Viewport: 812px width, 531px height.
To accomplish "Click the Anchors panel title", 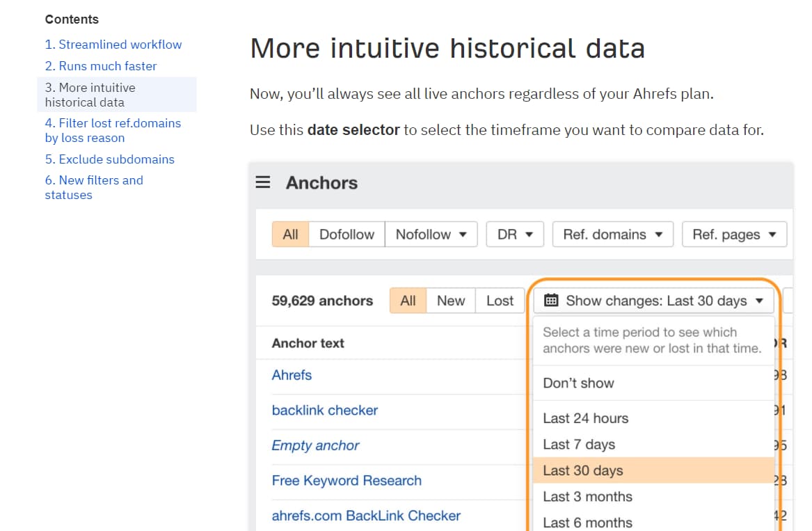I will (321, 183).
